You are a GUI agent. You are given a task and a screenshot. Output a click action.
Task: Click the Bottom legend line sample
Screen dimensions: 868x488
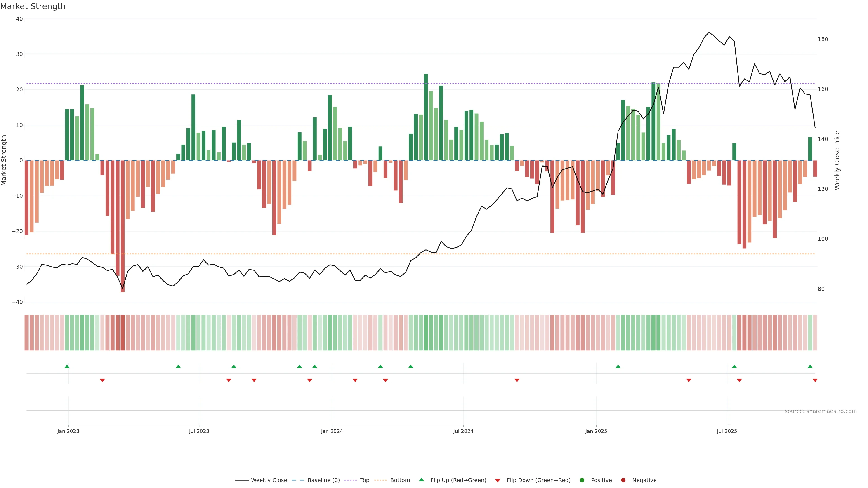pos(380,480)
